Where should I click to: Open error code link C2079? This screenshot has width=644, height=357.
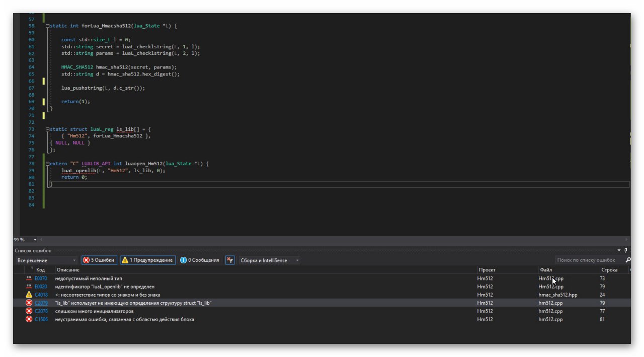pos(41,303)
